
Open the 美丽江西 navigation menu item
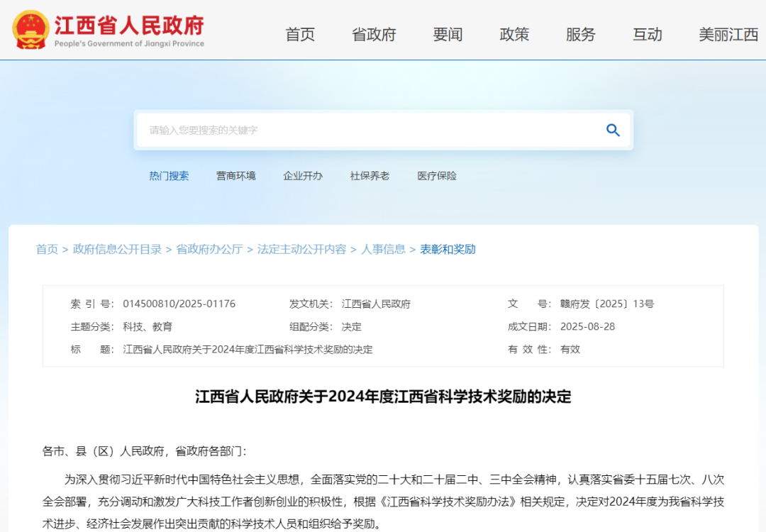click(x=728, y=34)
